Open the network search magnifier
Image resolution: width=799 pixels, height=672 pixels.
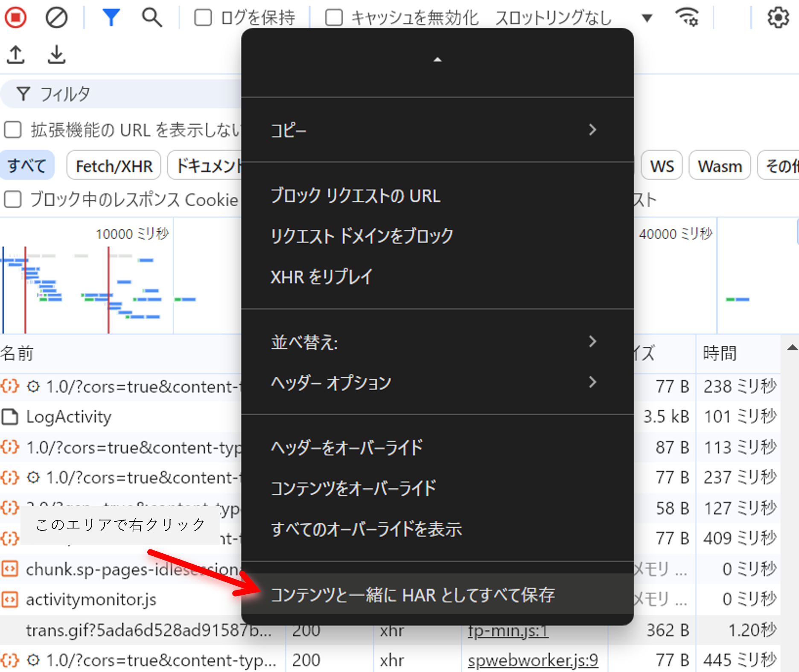pyautogui.click(x=152, y=18)
